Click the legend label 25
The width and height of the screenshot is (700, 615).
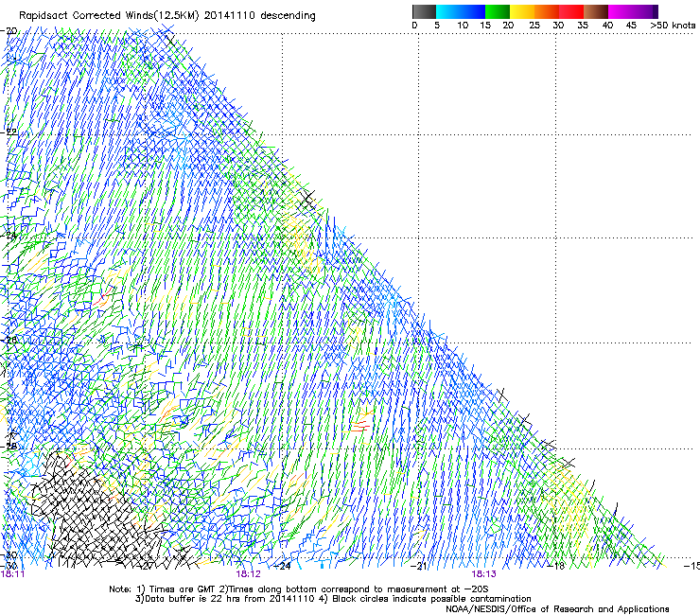click(x=534, y=26)
